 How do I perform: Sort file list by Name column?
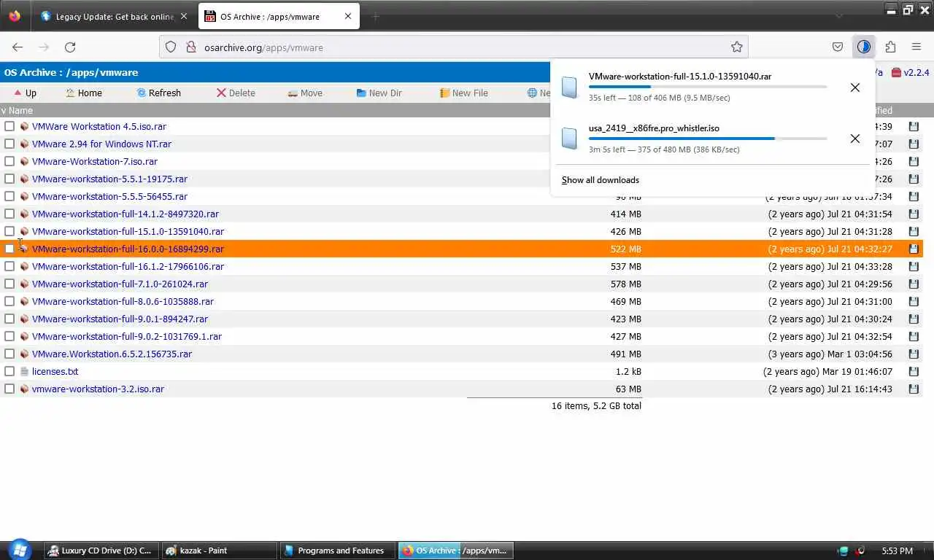(20, 110)
